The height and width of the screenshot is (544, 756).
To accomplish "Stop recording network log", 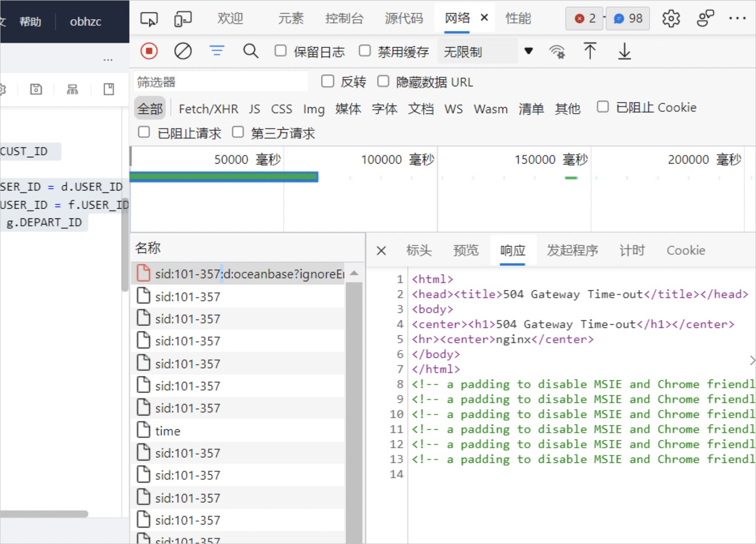I will tap(149, 51).
